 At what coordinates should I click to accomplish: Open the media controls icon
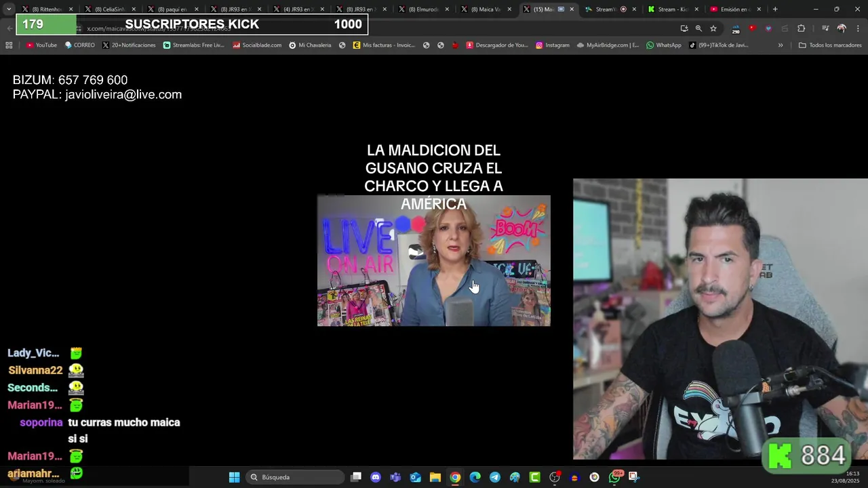click(x=825, y=28)
